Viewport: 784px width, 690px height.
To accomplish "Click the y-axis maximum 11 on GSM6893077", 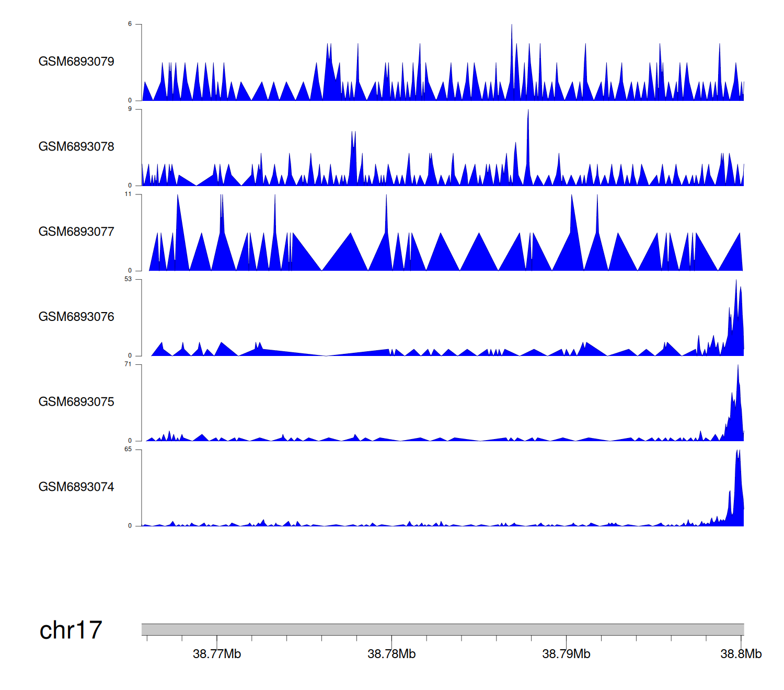I will pos(128,194).
